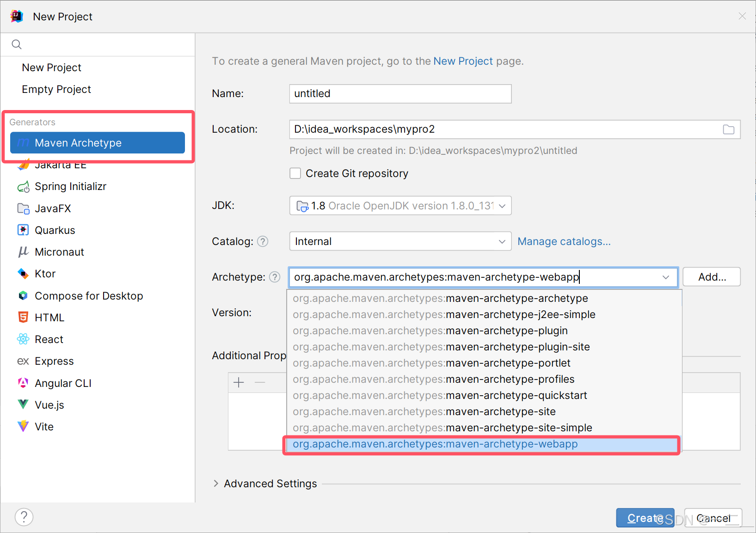Select the Micronaut generator icon
Viewport: 756px width, 533px height.
coord(23,252)
